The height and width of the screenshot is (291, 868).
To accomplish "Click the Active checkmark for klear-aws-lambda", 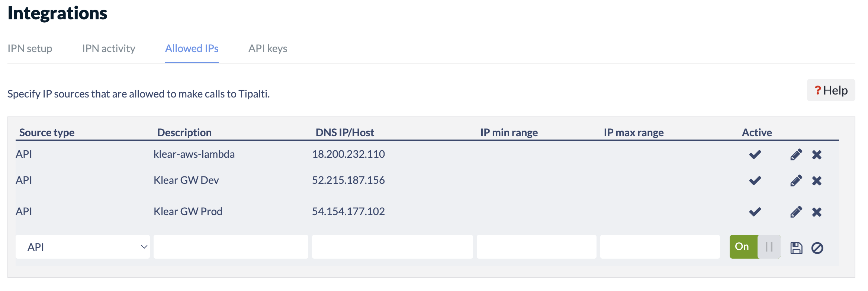I will tap(755, 154).
